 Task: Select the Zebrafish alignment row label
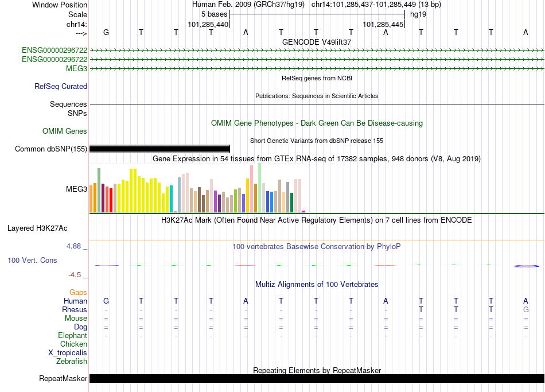[72, 362]
